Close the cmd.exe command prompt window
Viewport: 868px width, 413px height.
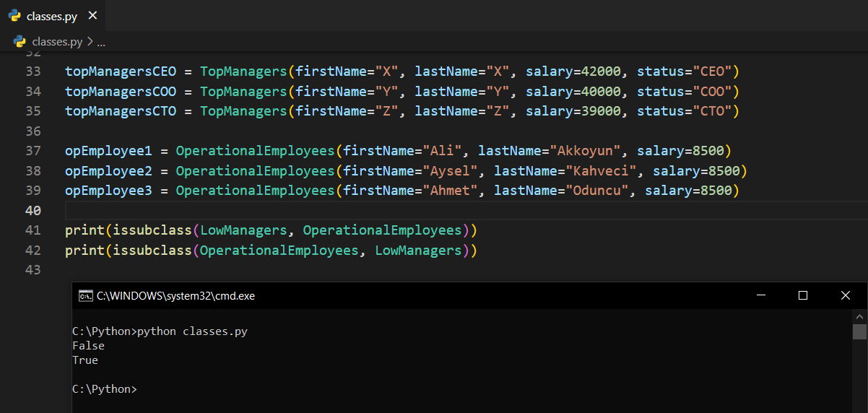tap(846, 295)
